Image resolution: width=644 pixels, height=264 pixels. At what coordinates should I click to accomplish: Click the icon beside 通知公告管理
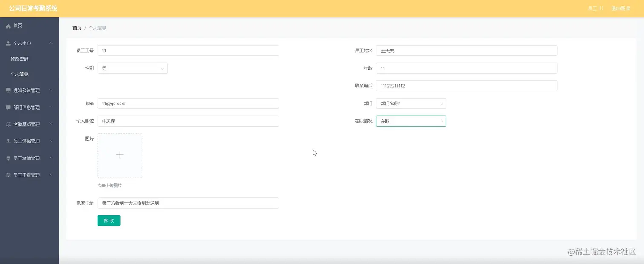coord(9,90)
